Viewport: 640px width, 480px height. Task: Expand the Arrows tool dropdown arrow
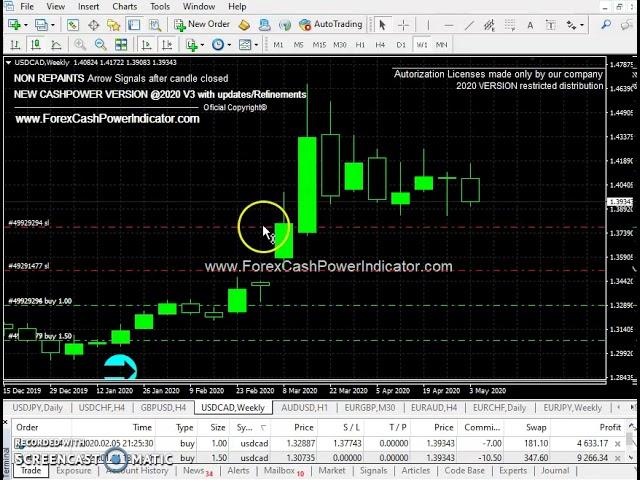(x=582, y=25)
